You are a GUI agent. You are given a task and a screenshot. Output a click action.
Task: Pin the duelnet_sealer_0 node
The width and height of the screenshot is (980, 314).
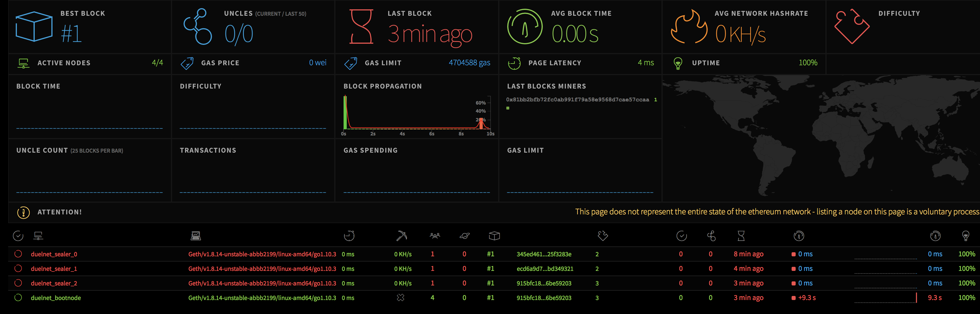tap(18, 254)
